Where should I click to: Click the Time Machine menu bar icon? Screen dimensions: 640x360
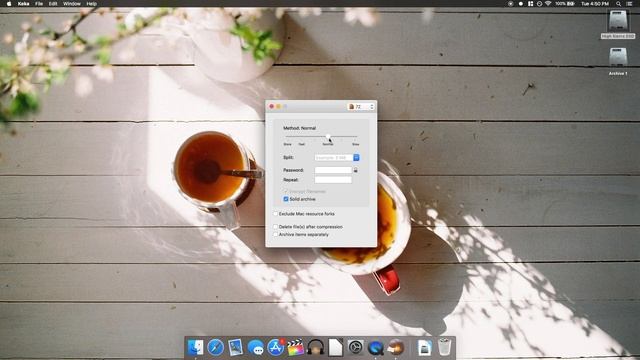tap(539, 4)
